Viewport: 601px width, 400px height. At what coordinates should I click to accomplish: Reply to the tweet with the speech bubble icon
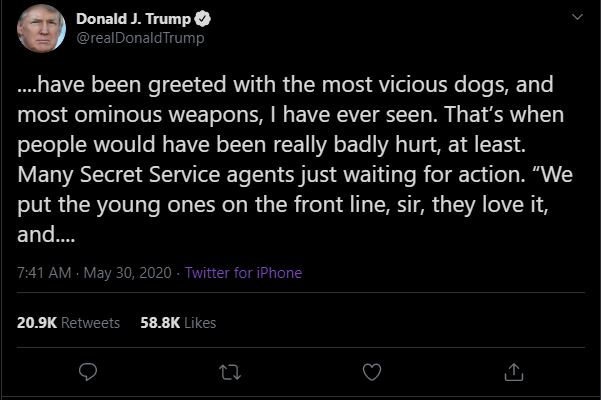(87, 372)
